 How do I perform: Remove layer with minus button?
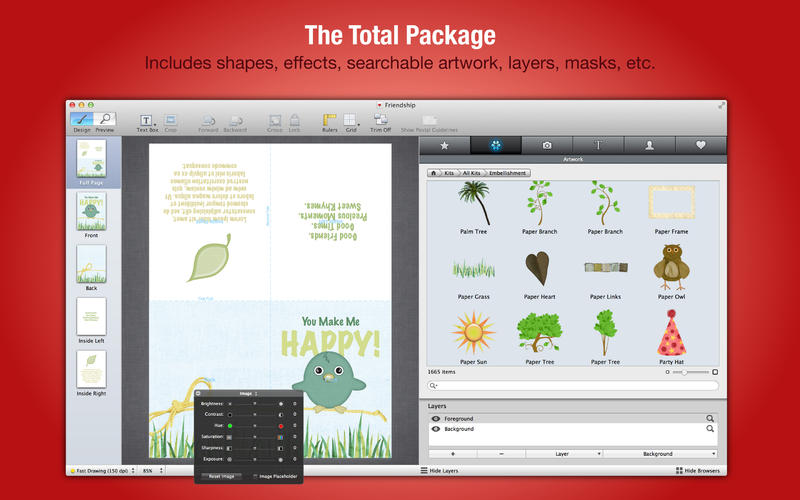pyautogui.click(x=502, y=454)
